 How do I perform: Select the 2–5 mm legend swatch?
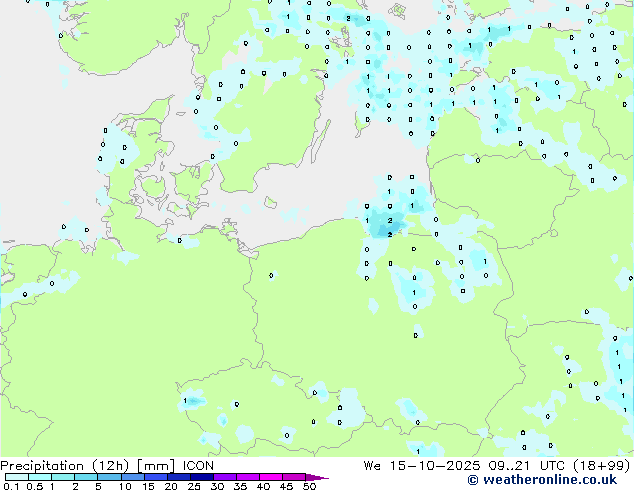point(86,477)
